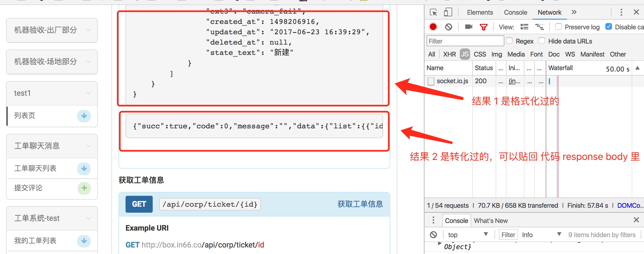Filter requests by CSS type
Image resolution: width=644 pixels, height=254 pixels.
[480, 54]
